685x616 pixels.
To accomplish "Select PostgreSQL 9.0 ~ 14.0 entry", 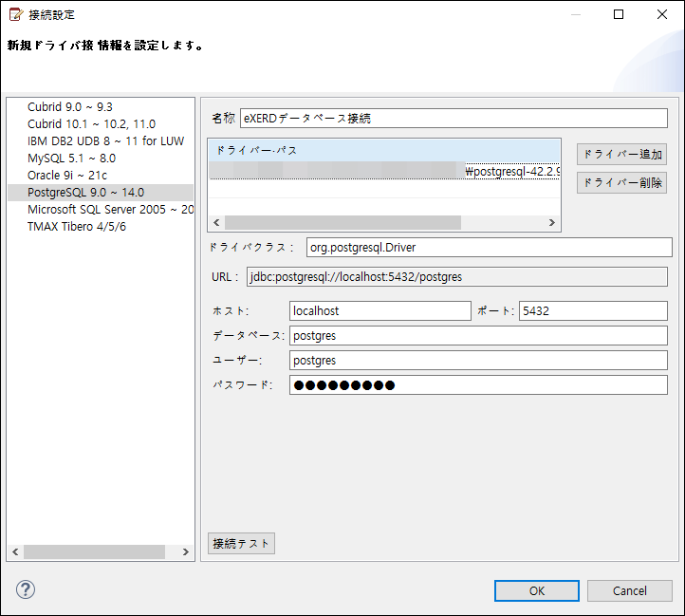I will tap(101, 193).
